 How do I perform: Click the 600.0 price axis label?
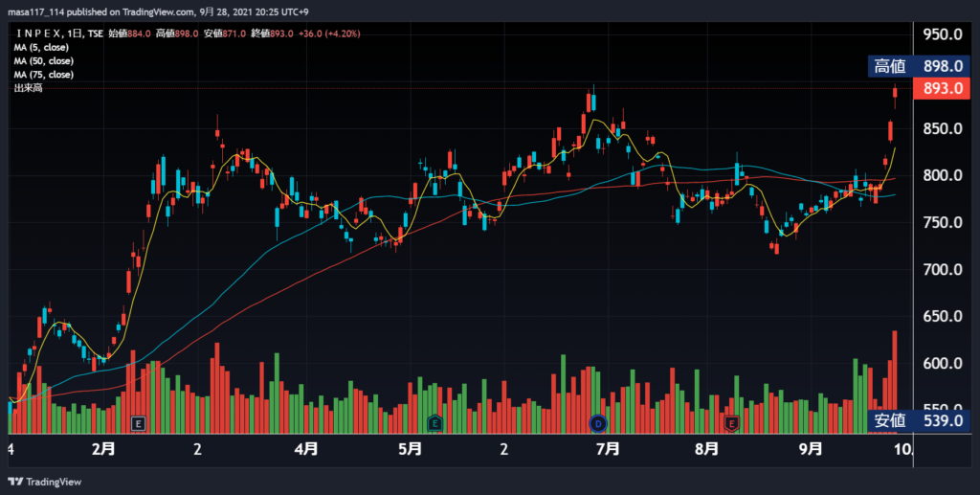943,363
